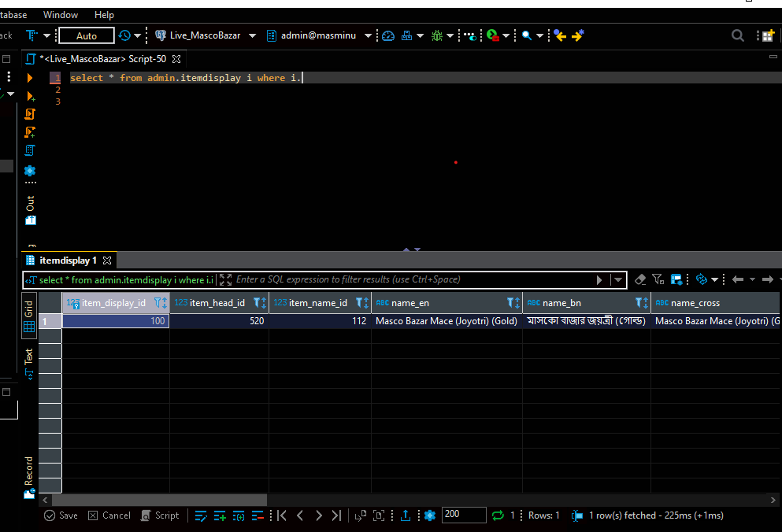The width and height of the screenshot is (782, 532).
Task: Expand the transaction mode dropdown arrow
Action: pos(47,35)
